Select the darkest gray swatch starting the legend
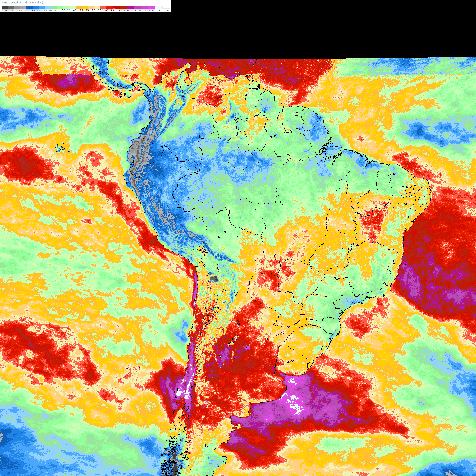This screenshot has width=476, height=476. coord(4,7)
